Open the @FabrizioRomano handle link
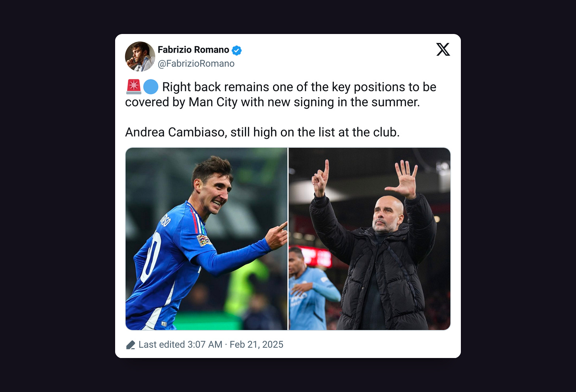Screen dimensions: 576x392 pos(196,64)
